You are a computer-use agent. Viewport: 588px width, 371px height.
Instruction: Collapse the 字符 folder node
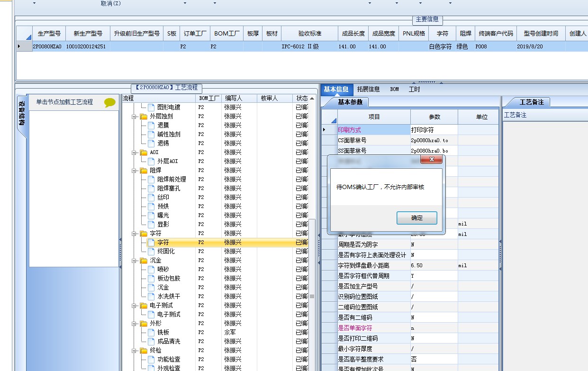point(134,233)
